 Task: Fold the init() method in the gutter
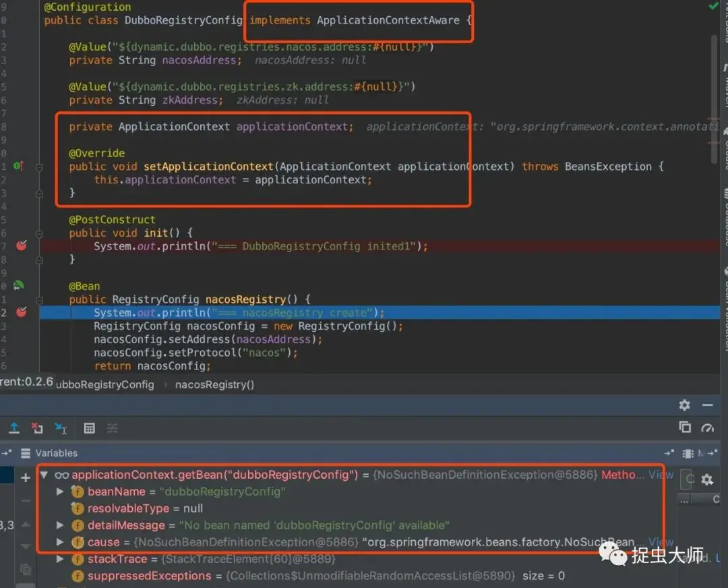coord(40,233)
